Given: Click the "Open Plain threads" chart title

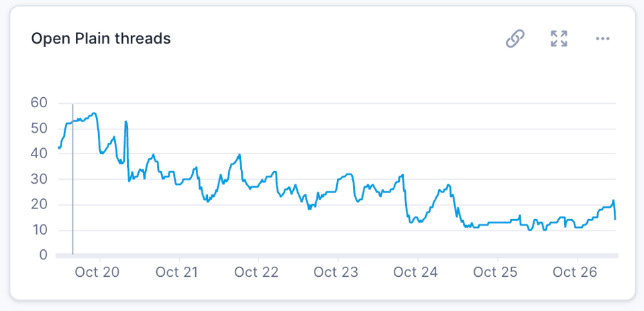Looking at the screenshot, I should click(101, 39).
